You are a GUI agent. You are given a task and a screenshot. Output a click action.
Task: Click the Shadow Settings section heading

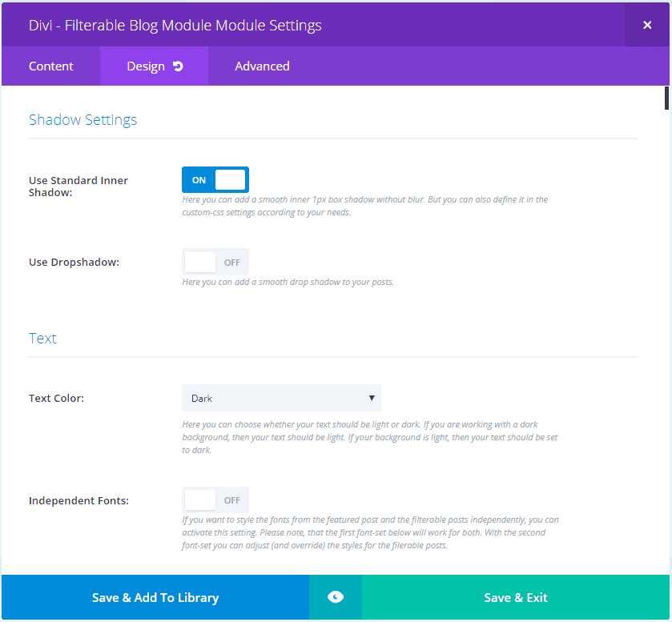pyautogui.click(x=83, y=120)
